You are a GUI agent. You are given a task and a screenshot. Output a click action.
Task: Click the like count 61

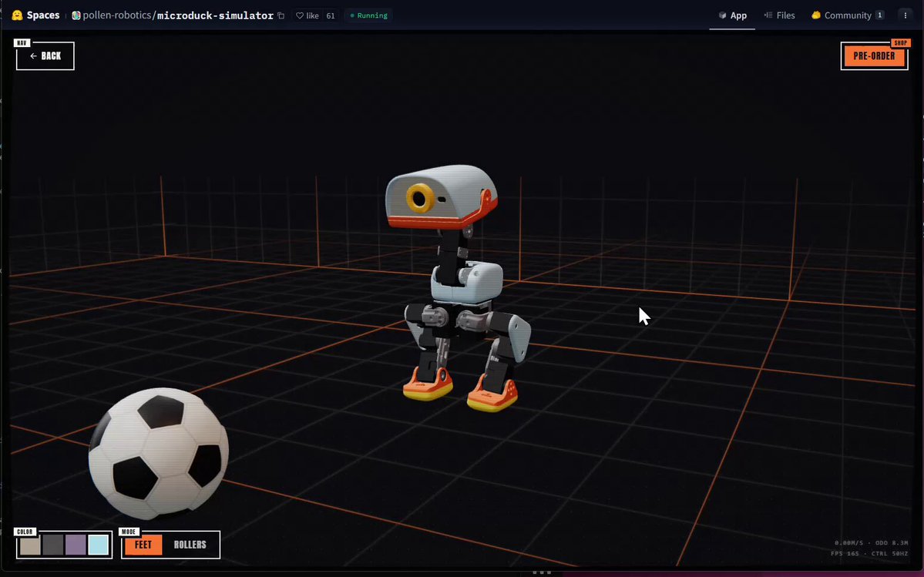[331, 15]
